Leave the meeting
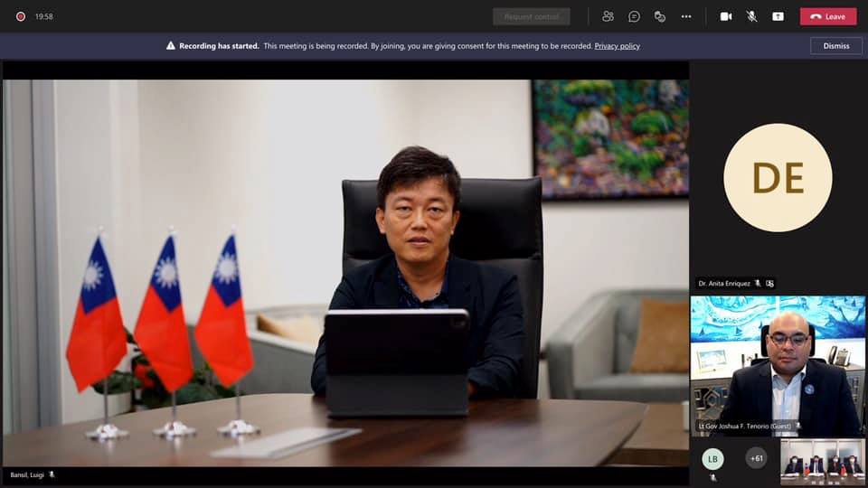 pos(827,16)
